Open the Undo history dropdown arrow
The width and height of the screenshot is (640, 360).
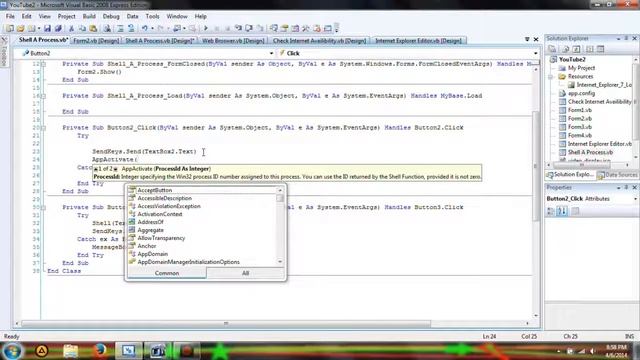pos(152,29)
